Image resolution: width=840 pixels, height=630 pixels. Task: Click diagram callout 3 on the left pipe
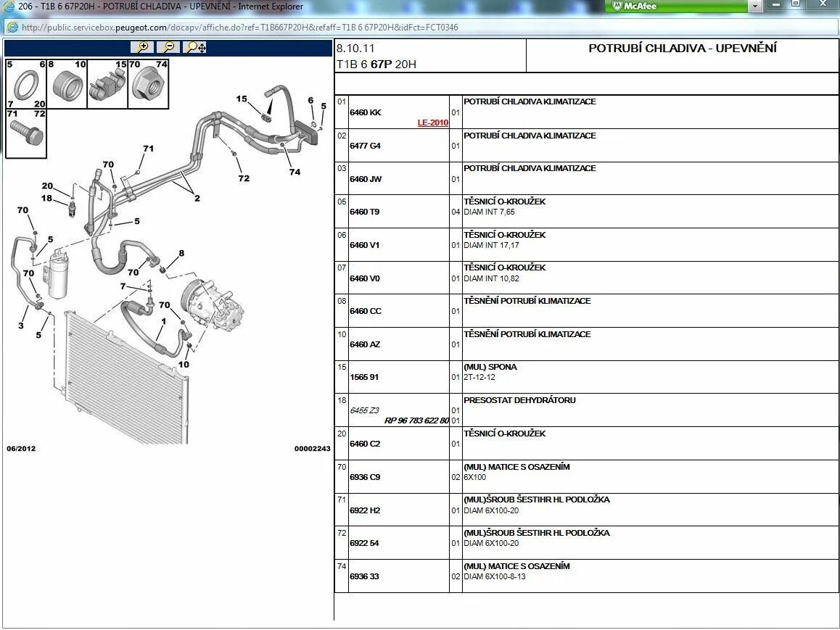coord(21,326)
